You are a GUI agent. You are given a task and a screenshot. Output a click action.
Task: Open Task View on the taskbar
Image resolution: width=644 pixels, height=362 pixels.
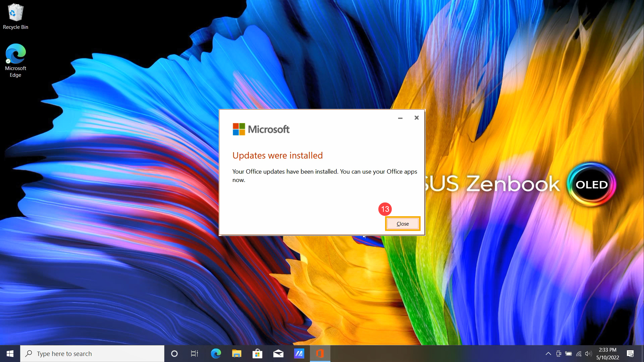[x=195, y=354]
